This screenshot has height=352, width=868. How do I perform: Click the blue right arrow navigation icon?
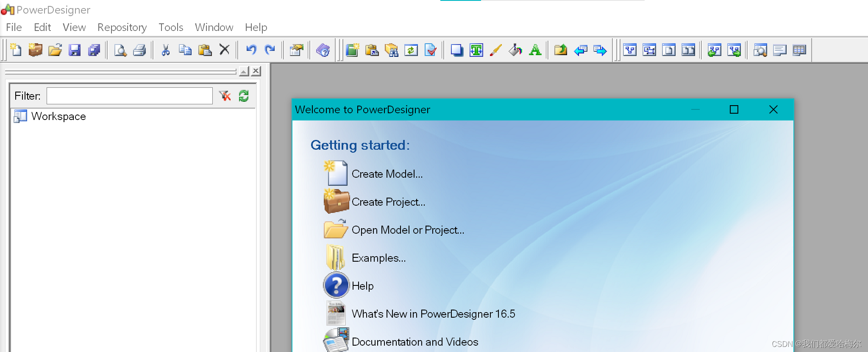(600, 50)
